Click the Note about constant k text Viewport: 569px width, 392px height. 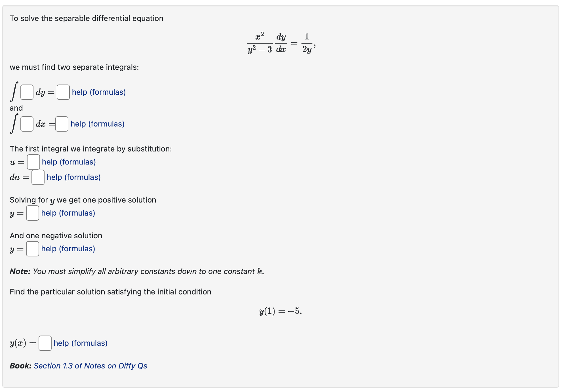pyautogui.click(x=136, y=271)
